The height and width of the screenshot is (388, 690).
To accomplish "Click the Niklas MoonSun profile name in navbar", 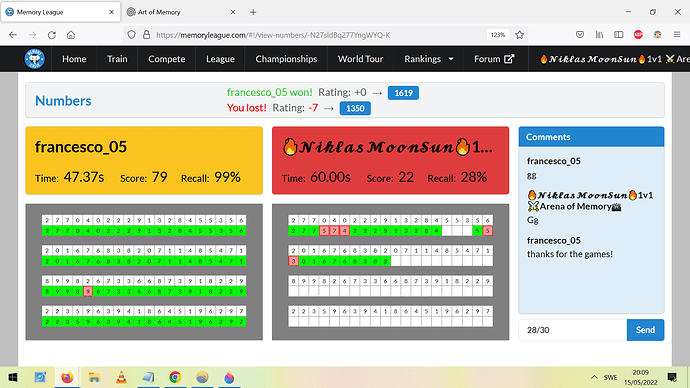I will coord(614,59).
